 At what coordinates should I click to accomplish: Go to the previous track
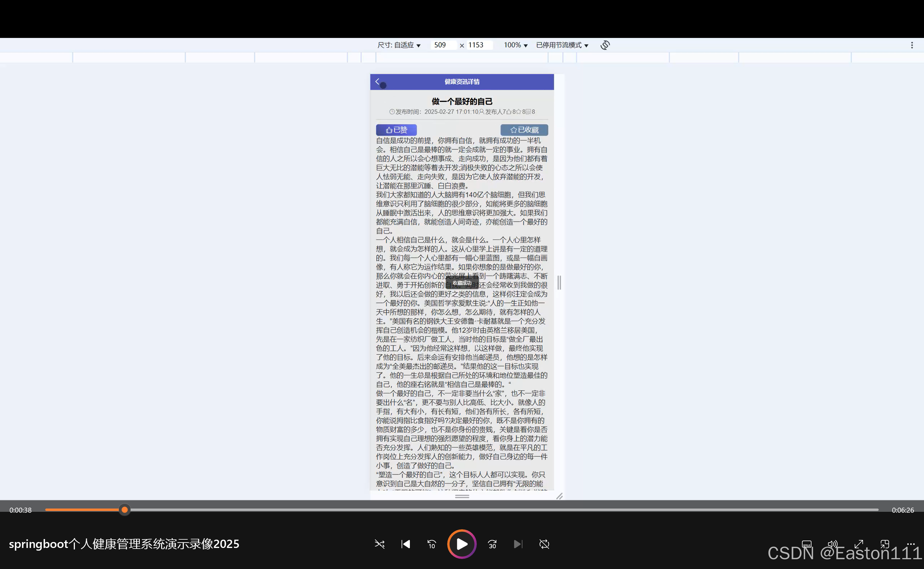tap(406, 544)
